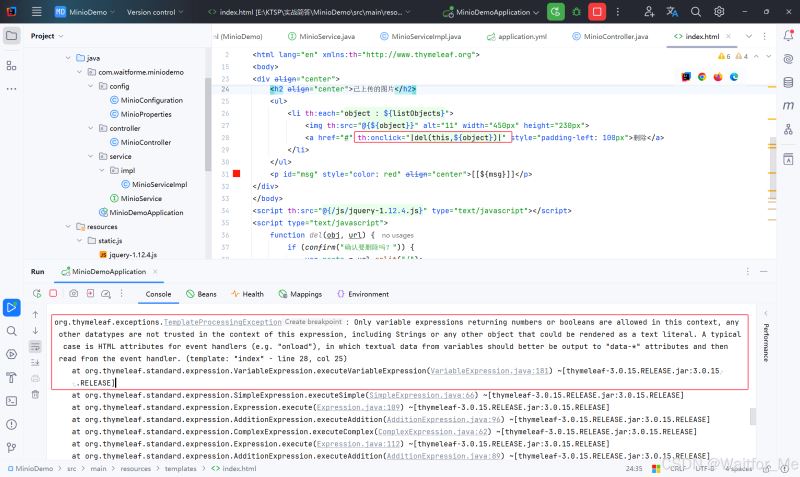Rerun MinioDemoApplication with green button
The height and width of the screenshot is (477, 800).
pyautogui.click(x=556, y=11)
